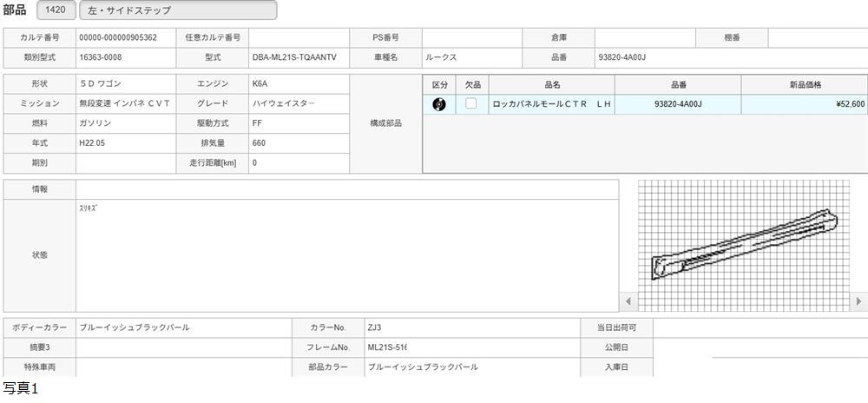Click the ¥52,600 price cell
This screenshot has width=868, height=403.
pyautogui.click(x=804, y=104)
